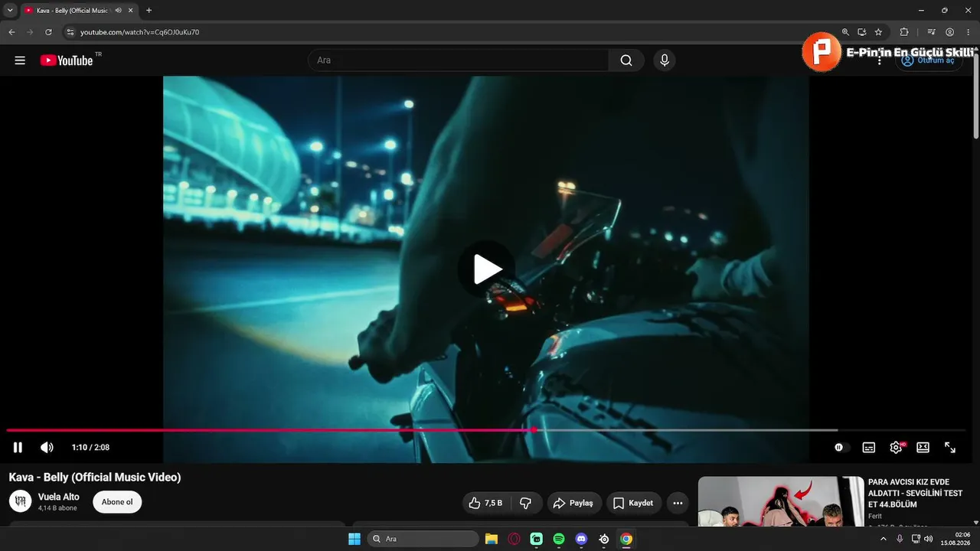
Task: Expand the tab search dropdown arrow
Action: pyautogui.click(x=10, y=10)
